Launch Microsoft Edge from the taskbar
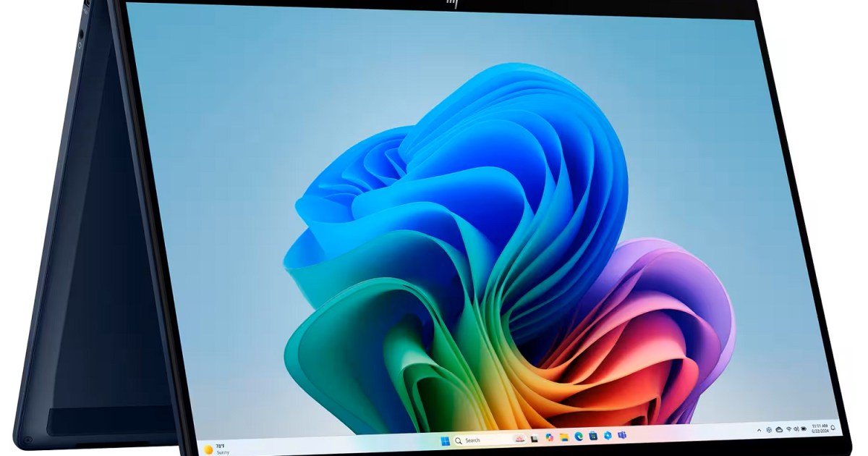Image resolution: width=868 pixels, height=456 pixels. click(x=579, y=436)
